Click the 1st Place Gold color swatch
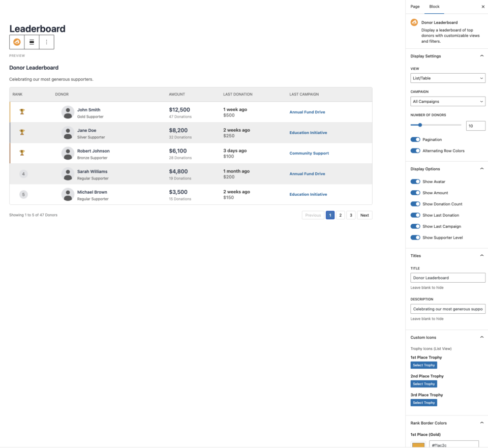Image resolution: width=488 pixels, height=448 pixels. tap(418, 444)
